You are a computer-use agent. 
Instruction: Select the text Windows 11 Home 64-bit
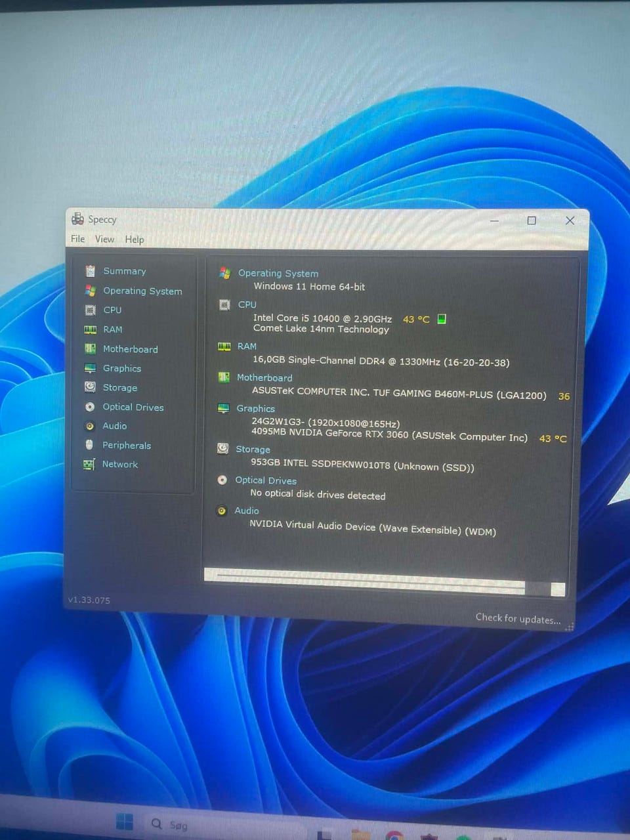tap(309, 286)
